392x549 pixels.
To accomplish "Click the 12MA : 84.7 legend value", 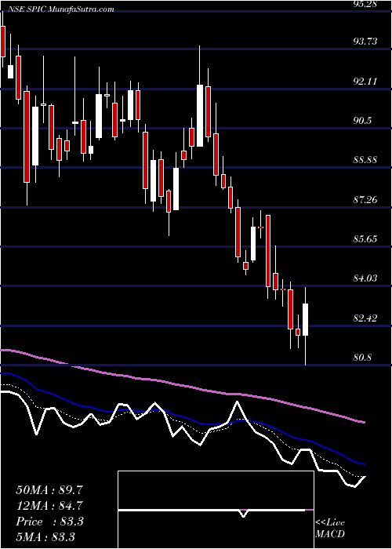I will [x=49, y=506].
